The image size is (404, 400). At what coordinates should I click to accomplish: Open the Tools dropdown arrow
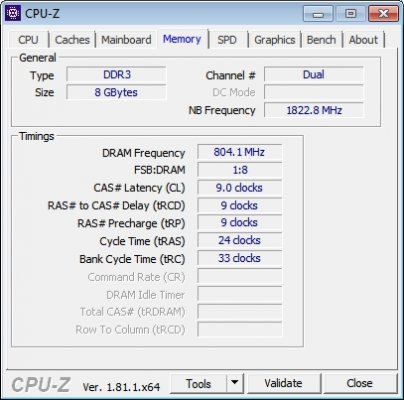pyautogui.click(x=235, y=383)
